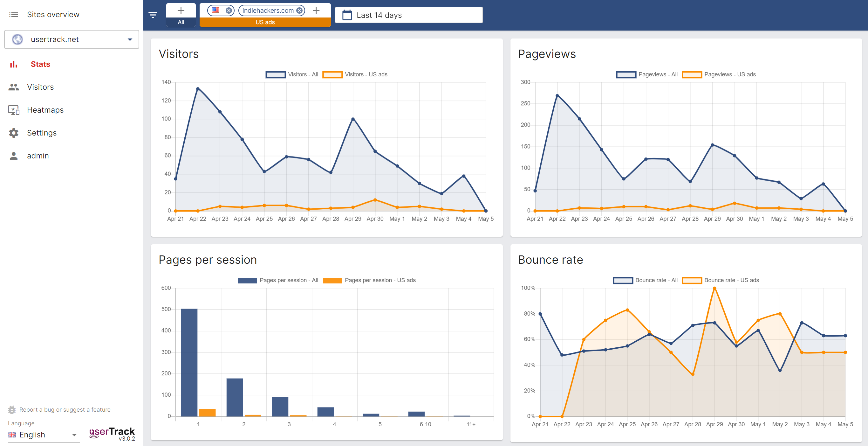Click the Visitors people icon
Screen dimensions: 868x446
tap(13, 87)
